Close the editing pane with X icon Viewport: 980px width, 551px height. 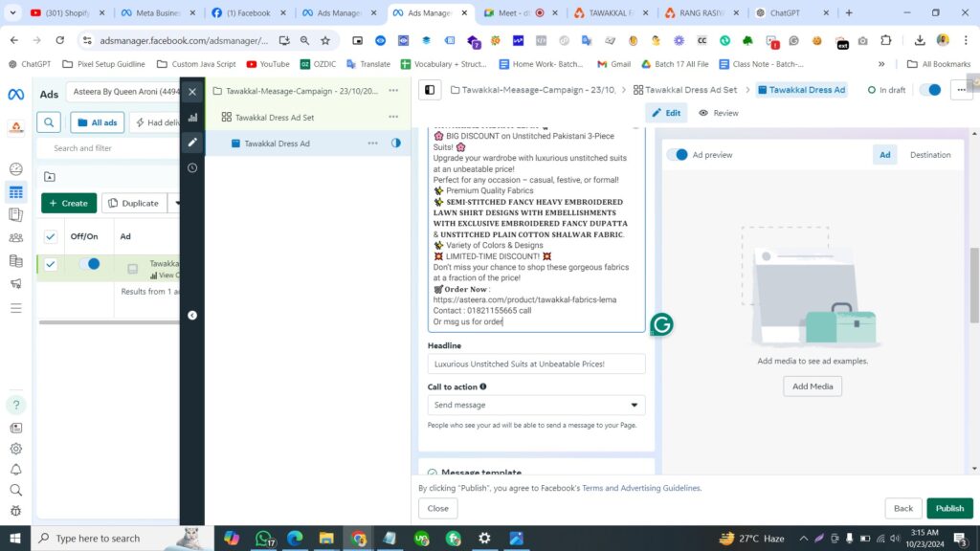click(192, 92)
